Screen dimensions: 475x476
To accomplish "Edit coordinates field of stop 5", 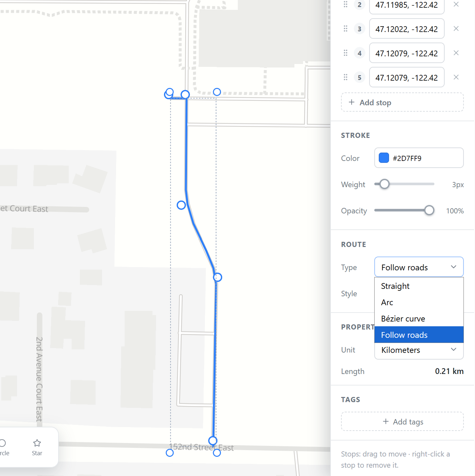I will (x=407, y=77).
